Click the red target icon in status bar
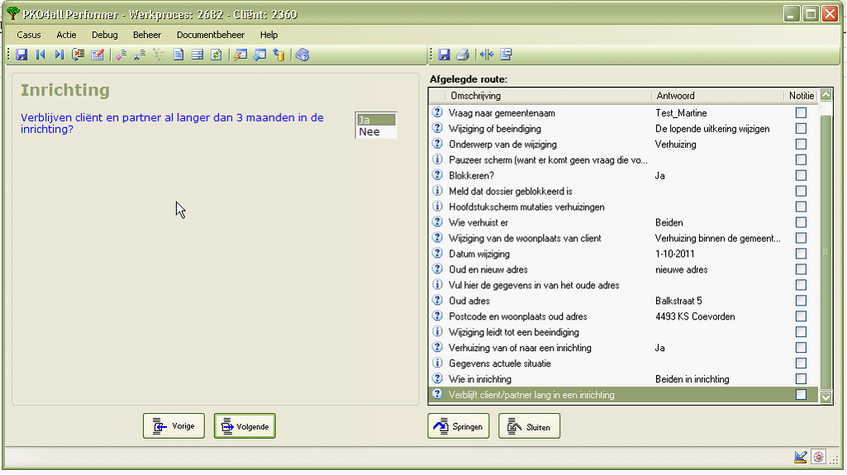 818,457
